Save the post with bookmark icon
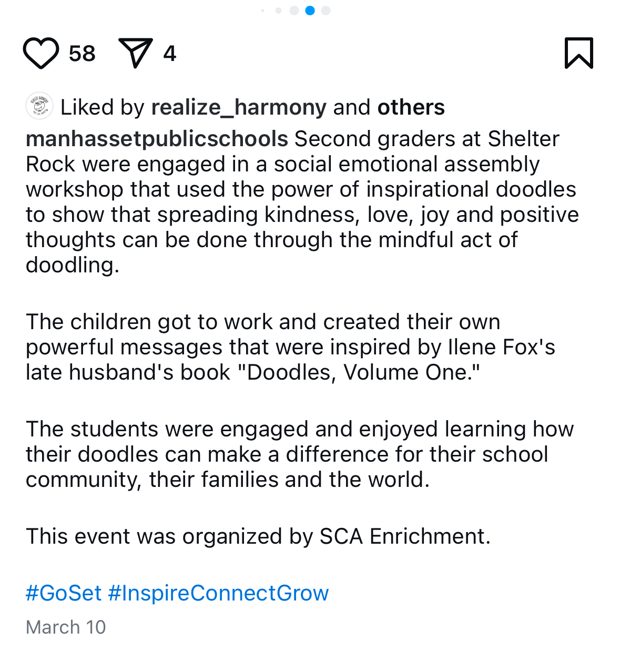 pos(579,53)
